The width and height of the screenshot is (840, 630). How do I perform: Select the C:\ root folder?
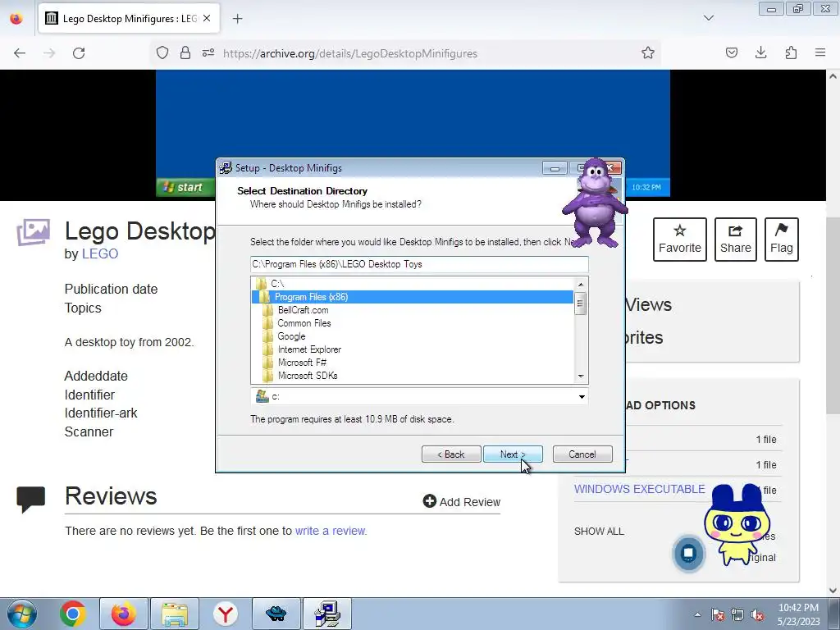(x=277, y=283)
